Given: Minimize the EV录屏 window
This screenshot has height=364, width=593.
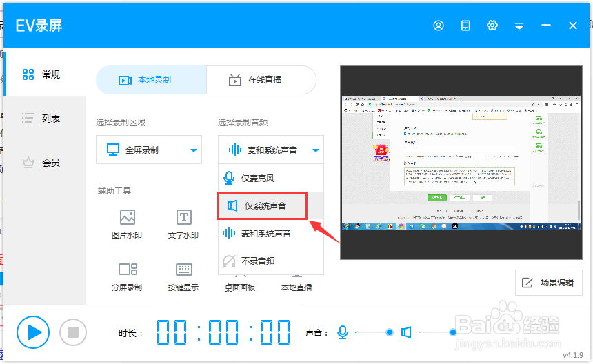Looking at the screenshot, I should [545, 25].
